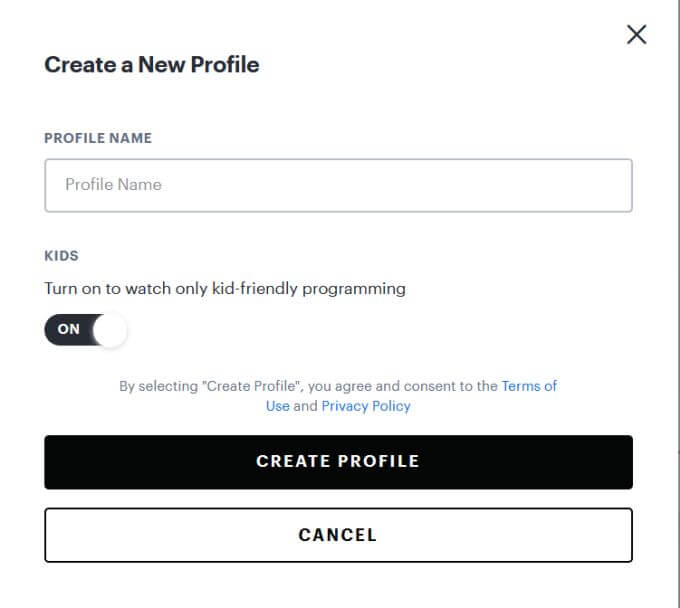The width and height of the screenshot is (680, 608).
Task: Close the Create a New Profile dialog
Action: pos(636,34)
